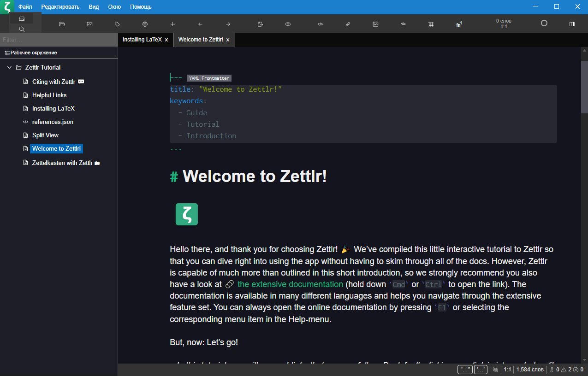Click the Zettlr Tutorial folder name
The height and width of the screenshot is (376, 588).
pyautogui.click(x=43, y=68)
